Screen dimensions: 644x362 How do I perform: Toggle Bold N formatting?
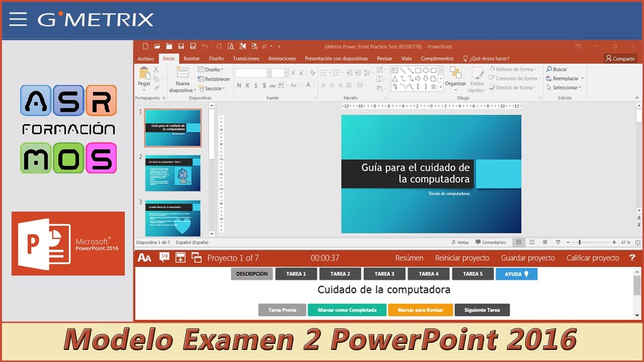tap(238, 85)
